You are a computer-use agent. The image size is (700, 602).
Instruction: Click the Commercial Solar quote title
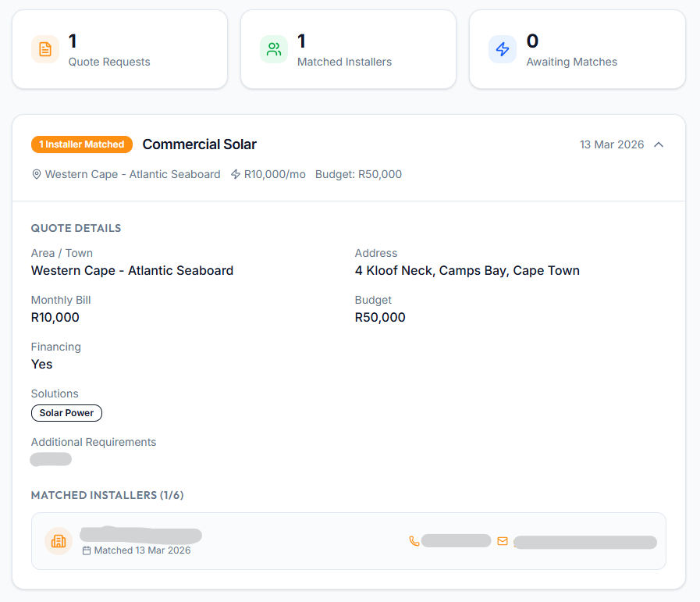(200, 144)
